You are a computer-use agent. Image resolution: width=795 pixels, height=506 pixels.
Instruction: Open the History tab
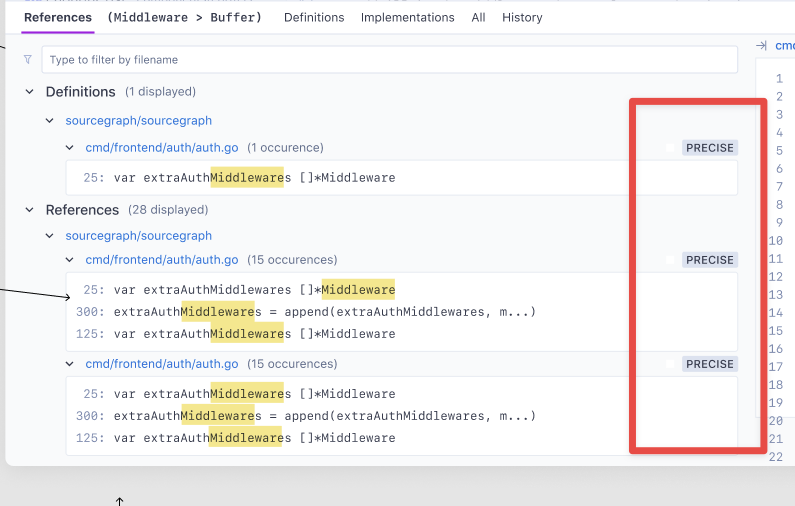522,17
